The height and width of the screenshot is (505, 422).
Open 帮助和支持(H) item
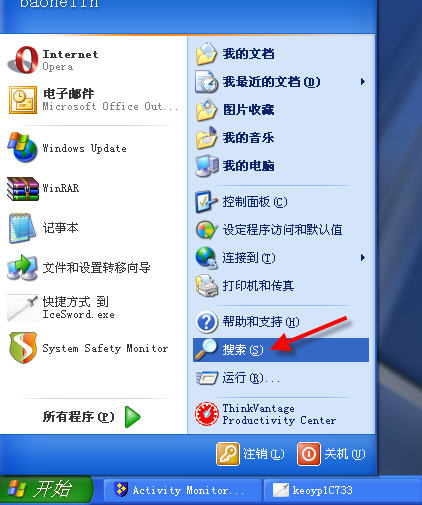point(281,322)
